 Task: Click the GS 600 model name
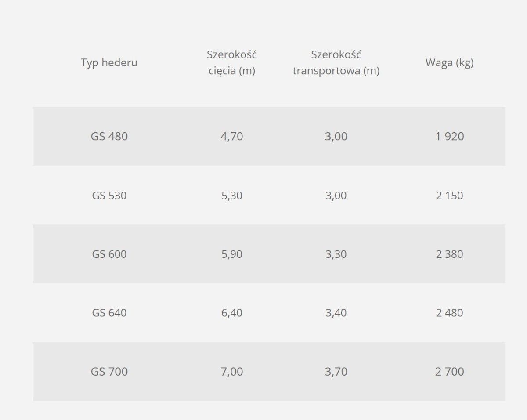(x=109, y=254)
